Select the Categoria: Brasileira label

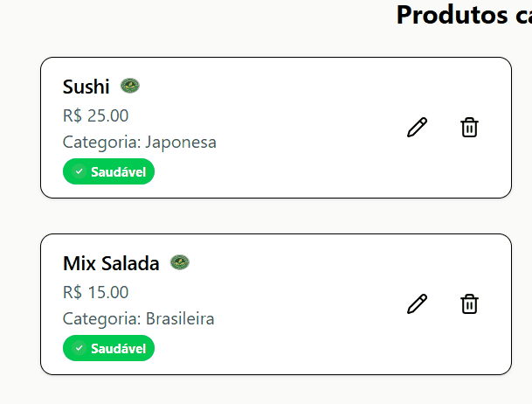tap(138, 319)
